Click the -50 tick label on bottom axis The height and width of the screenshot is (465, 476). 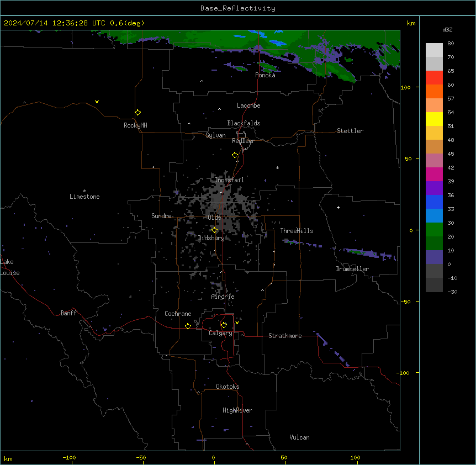141,457
